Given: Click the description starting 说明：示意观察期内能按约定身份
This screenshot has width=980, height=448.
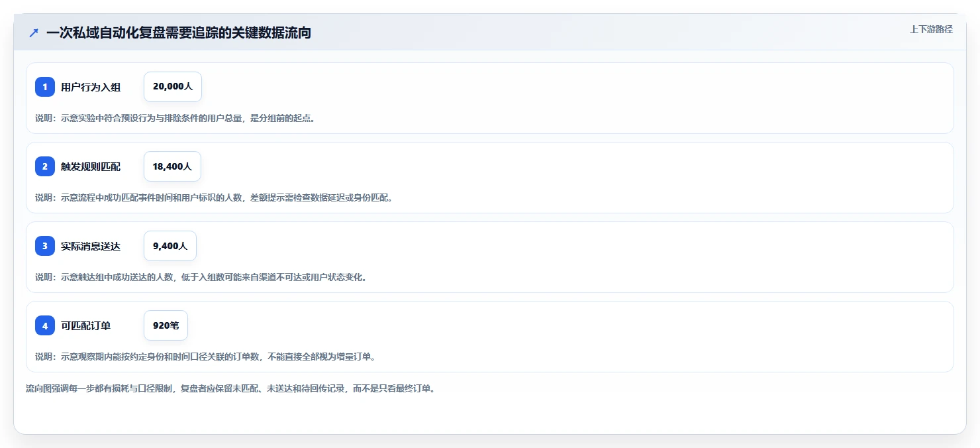Looking at the screenshot, I should click(206, 357).
